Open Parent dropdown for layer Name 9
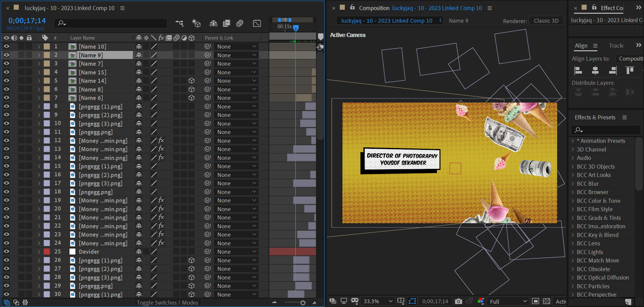 [x=236, y=55]
